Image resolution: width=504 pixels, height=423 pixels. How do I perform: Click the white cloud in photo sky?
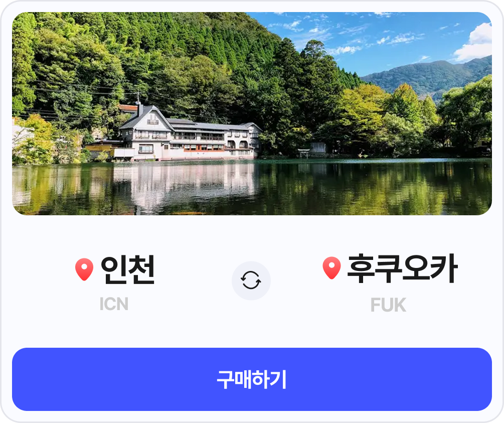click(475, 44)
